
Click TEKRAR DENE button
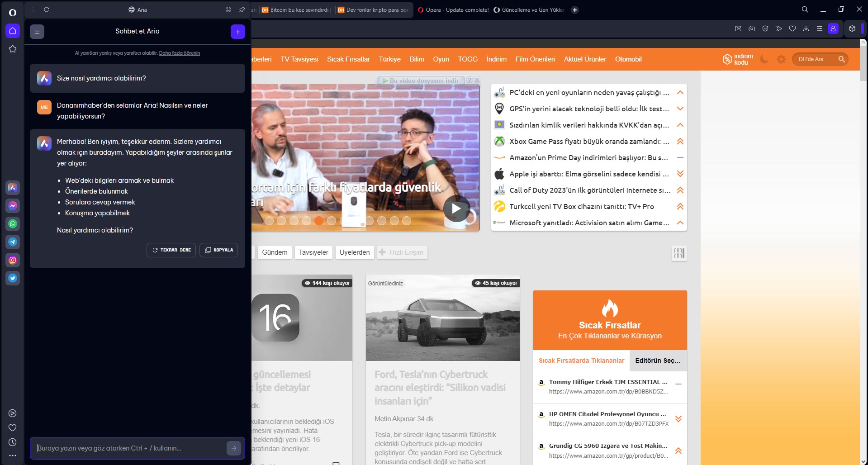click(x=171, y=250)
